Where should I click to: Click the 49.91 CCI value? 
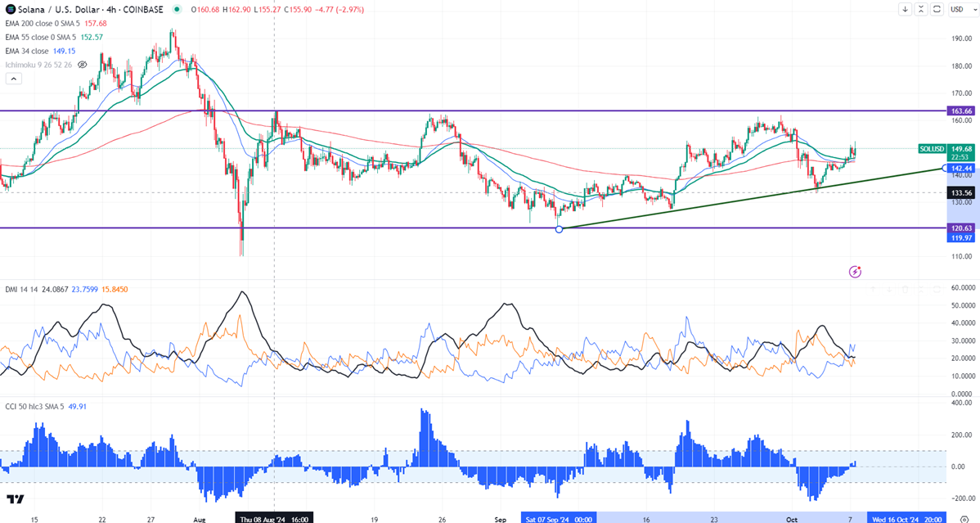77,406
